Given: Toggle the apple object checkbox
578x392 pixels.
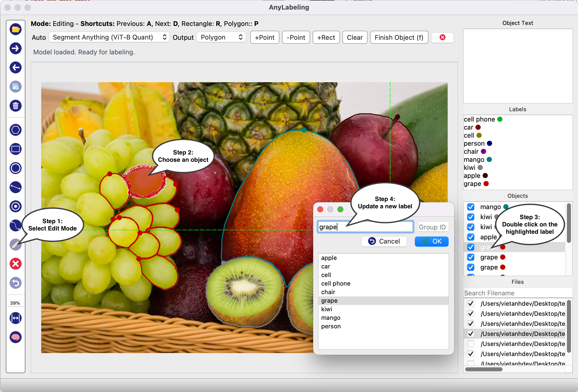Looking at the screenshot, I should (x=471, y=237).
